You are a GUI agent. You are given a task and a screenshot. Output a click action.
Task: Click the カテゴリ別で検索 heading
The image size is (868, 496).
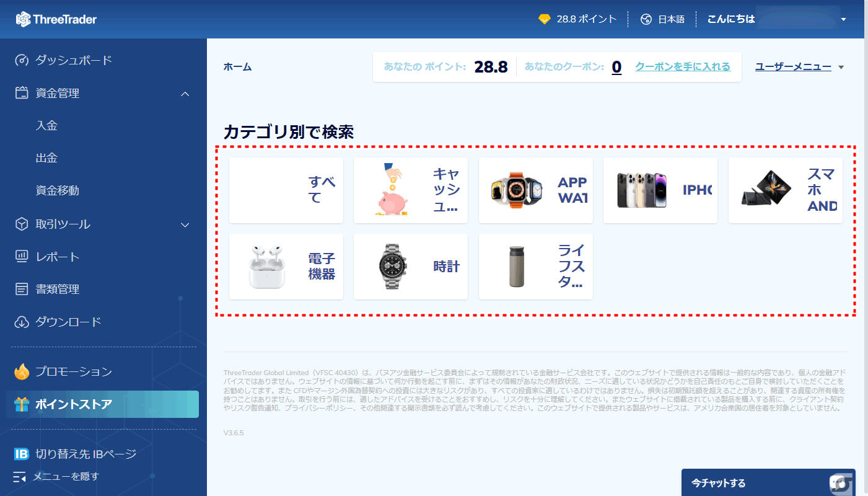(289, 132)
